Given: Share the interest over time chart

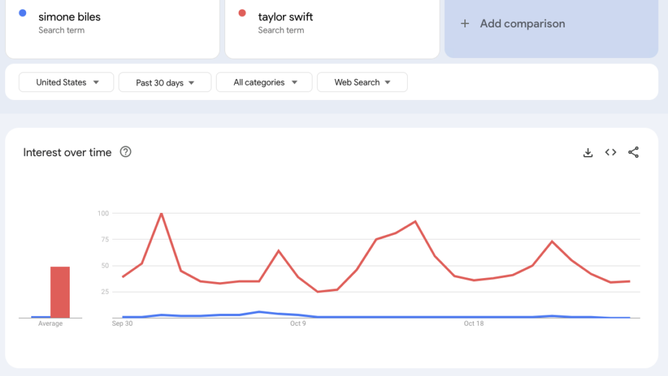Looking at the screenshot, I should coord(633,152).
